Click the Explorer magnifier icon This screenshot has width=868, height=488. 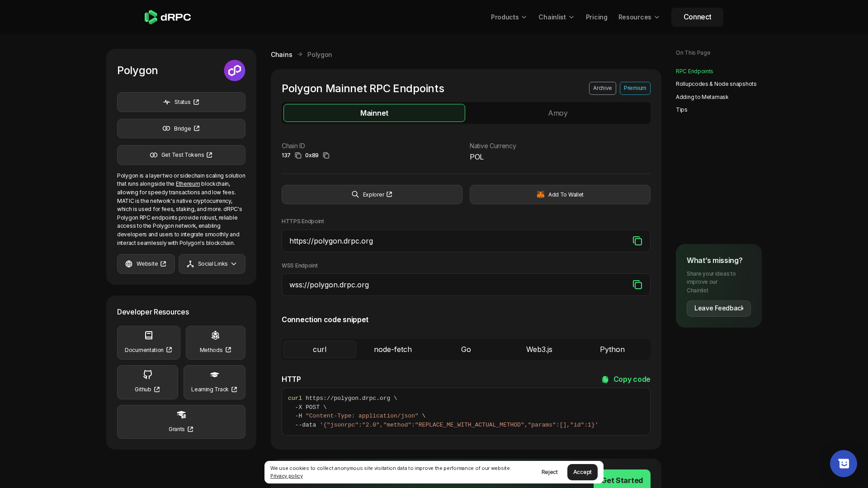355,194
